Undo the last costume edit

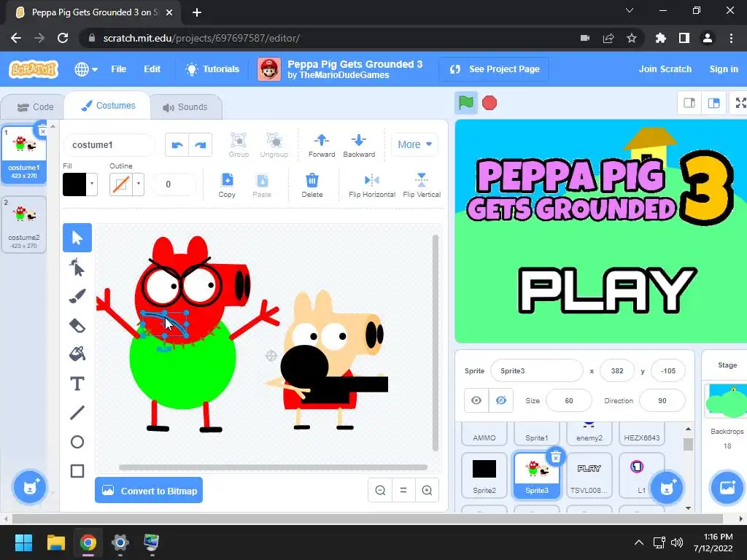[x=177, y=145]
